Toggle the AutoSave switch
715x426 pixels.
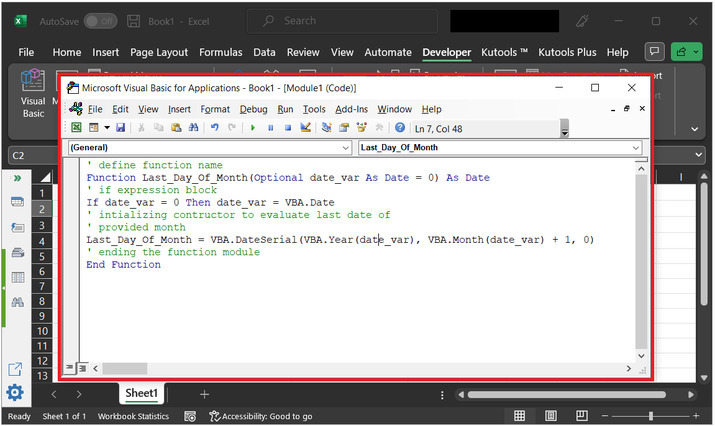pos(100,20)
